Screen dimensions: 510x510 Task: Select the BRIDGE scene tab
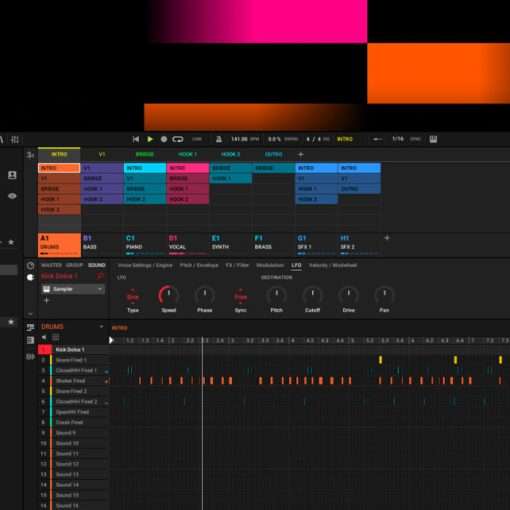coord(145,154)
